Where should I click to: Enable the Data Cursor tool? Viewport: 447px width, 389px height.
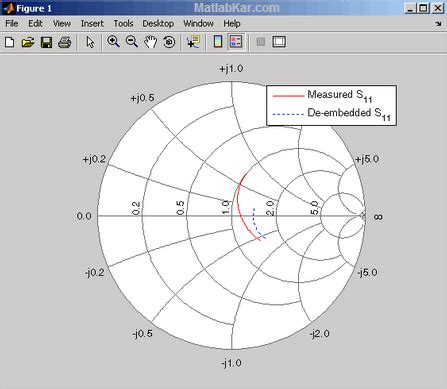pyautogui.click(x=193, y=42)
